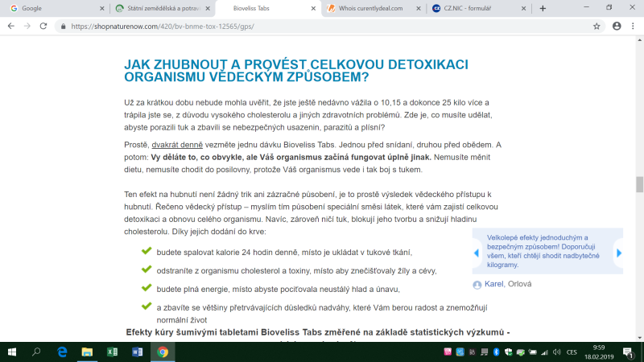Click the browser forward arrow
The image size is (644, 362).
coord(27,26)
